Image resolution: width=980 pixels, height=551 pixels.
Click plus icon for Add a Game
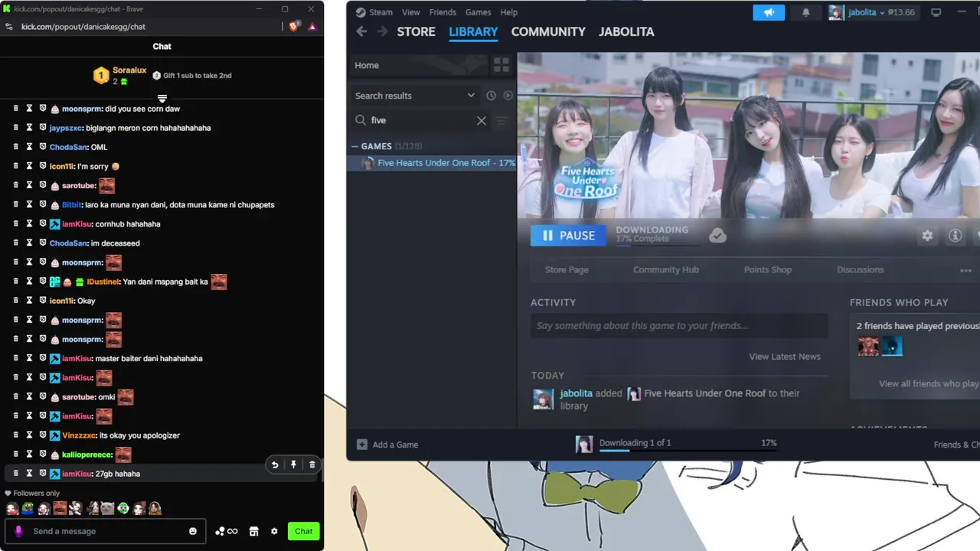pos(362,445)
